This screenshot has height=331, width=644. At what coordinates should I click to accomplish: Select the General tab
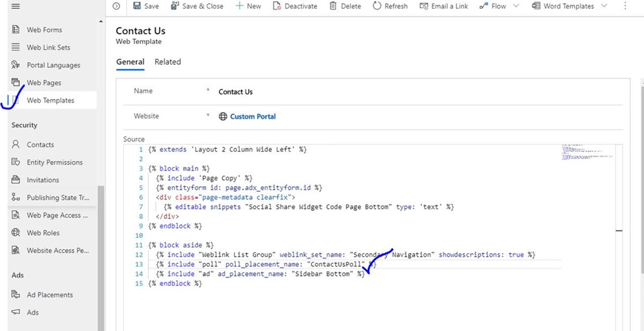pyautogui.click(x=130, y=62)
